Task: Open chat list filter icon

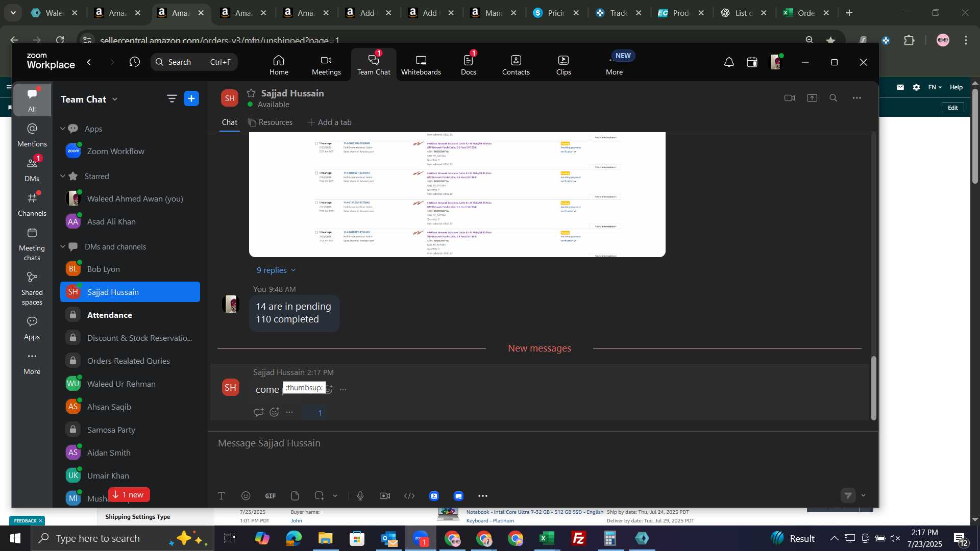Action: coord(171,98)
